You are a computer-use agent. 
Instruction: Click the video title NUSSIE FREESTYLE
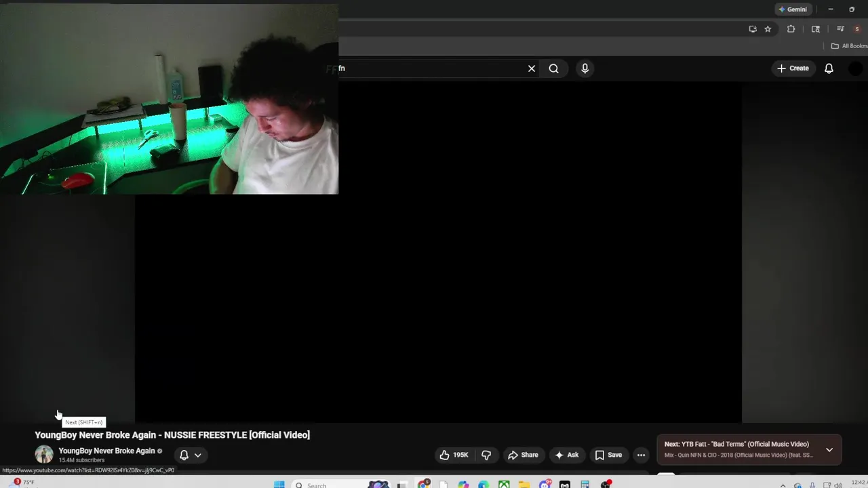172,435
